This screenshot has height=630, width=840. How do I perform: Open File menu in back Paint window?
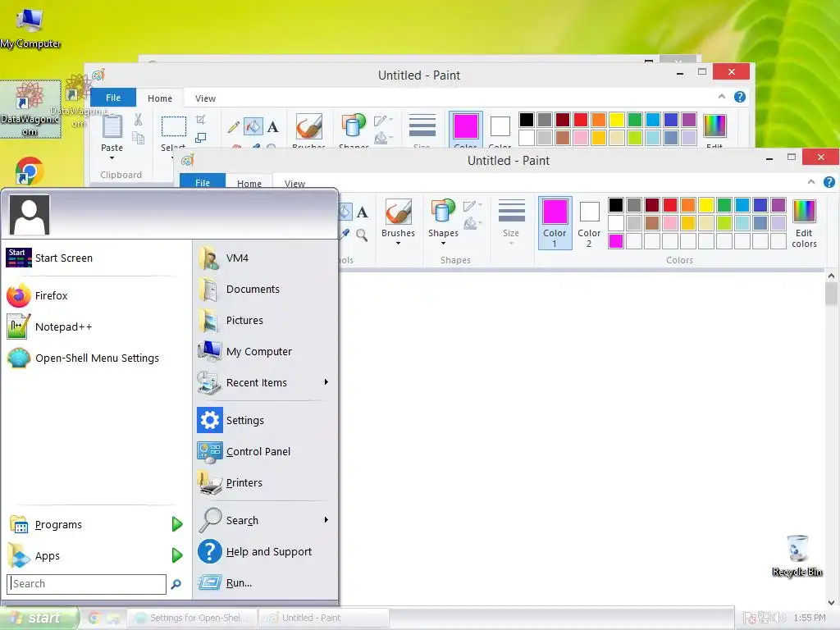tap(113, 98)
